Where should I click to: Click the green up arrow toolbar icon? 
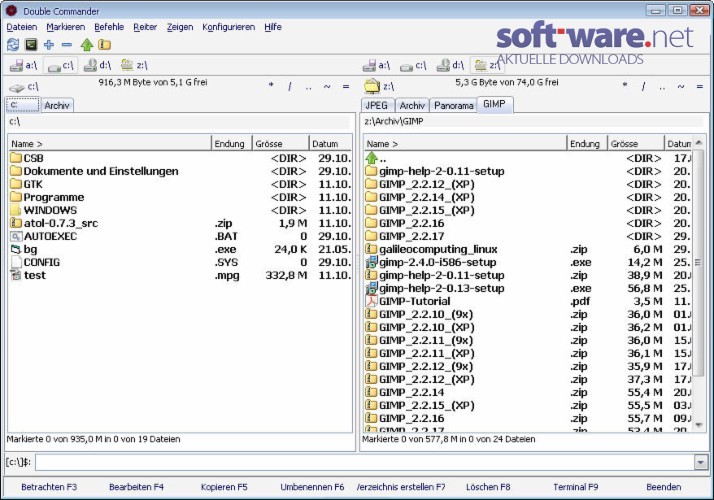[87, 44]
